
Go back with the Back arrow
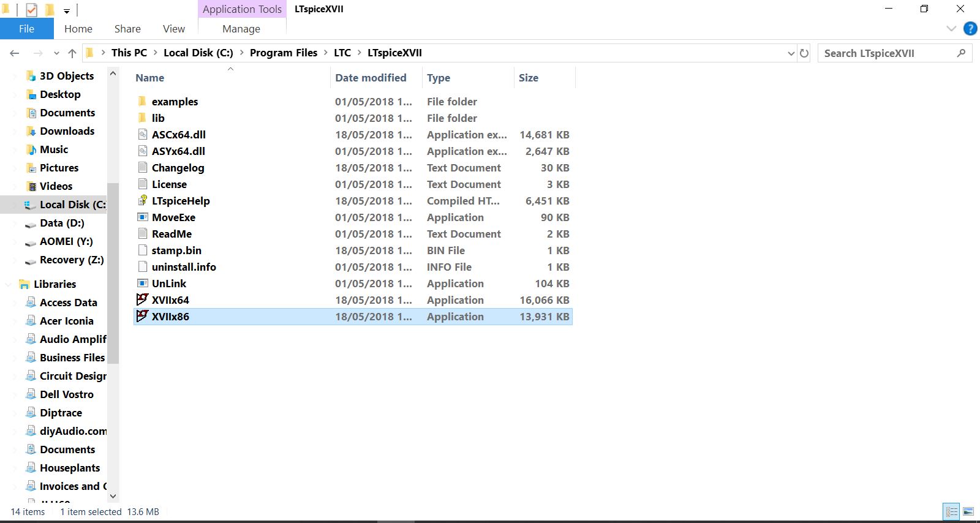(15, 53)
